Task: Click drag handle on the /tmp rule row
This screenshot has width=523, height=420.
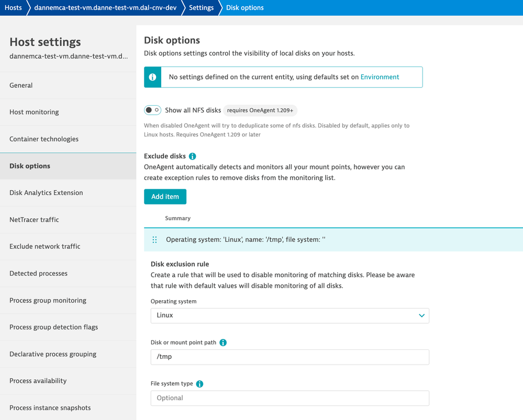Action: point(154,240)
